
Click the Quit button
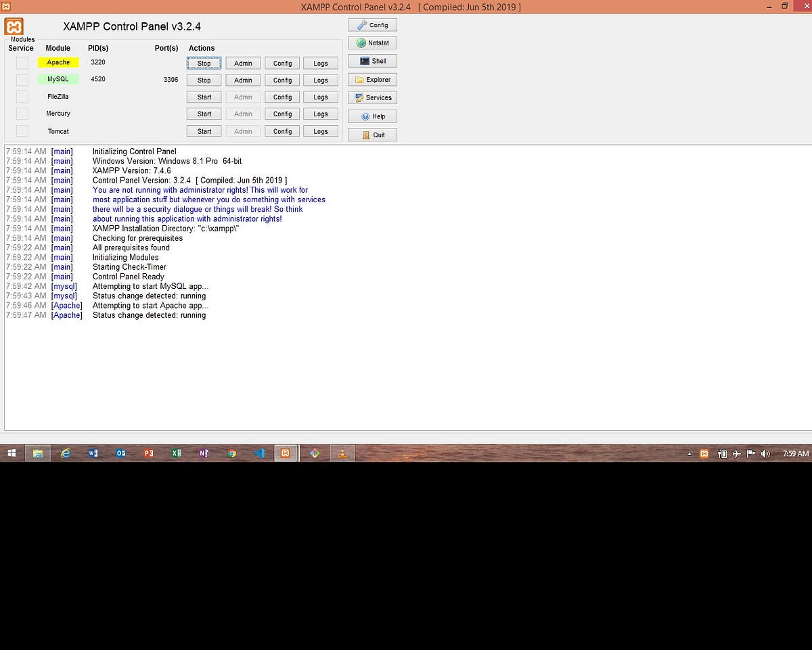[372, 135]
